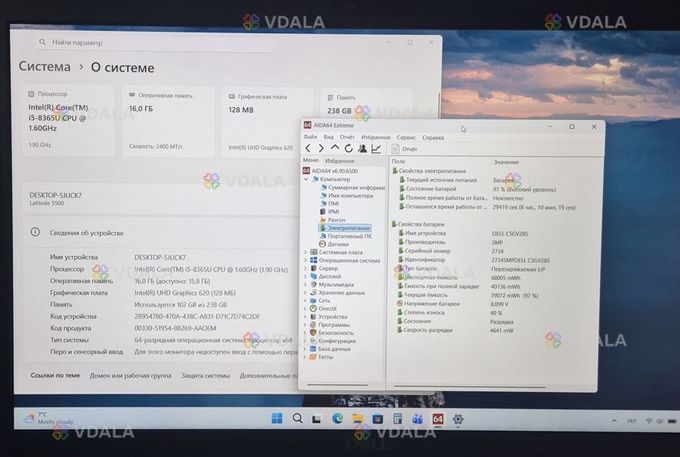This screenshot has height=457, width=680.
Task: Click the user profile icon in AIDA64 toolbar
Action: [x=363, y=148]
